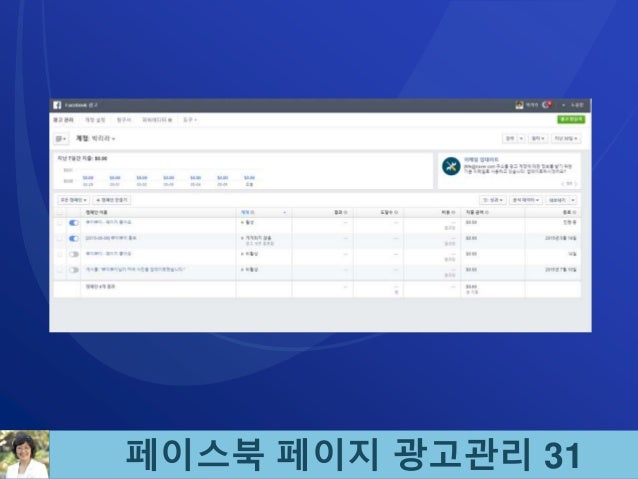Image resolution: width=638 pixels, height=479 pixels.
Task: Tick the checkbox for the 2015-05-06 campaign
Action: (60, 238)
